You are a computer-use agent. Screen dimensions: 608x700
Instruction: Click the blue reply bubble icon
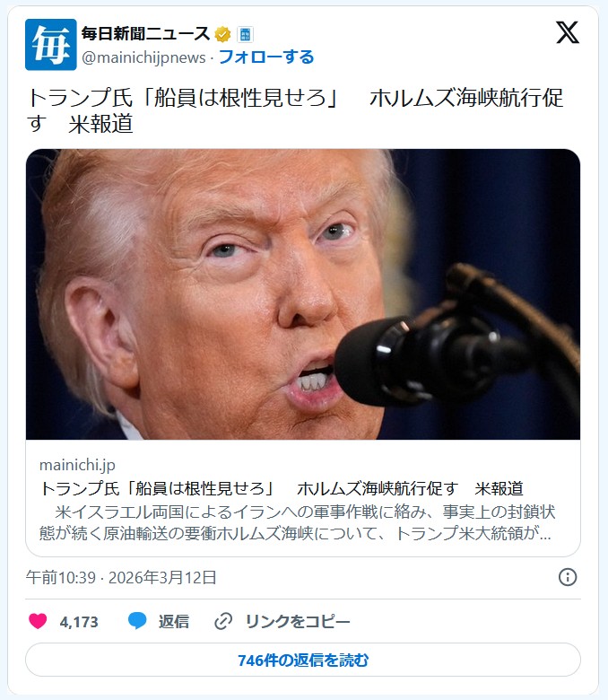(137, 621)
